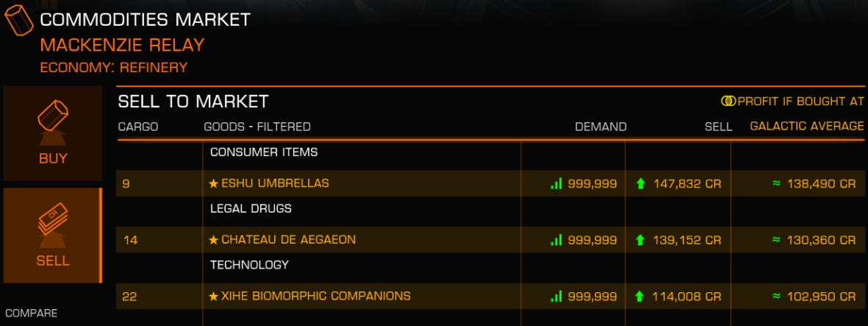Sort by the Demand column header
Viewport: 868px width, 326px height.
600,127
